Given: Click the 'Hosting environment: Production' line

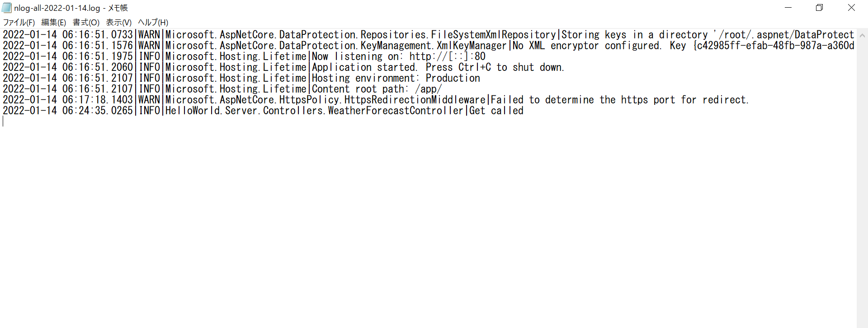Looking at the screenshot, I should click(241, 78).
